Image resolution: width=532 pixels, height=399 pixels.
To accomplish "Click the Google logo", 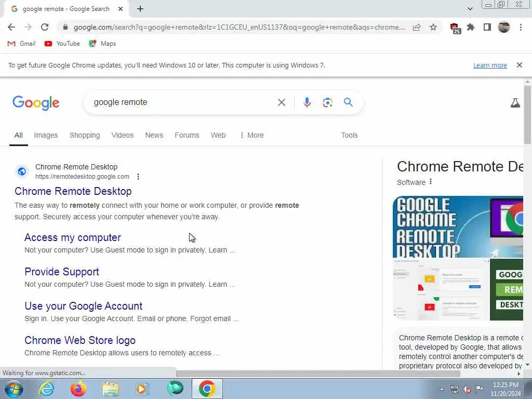I will click(x=36, y=103).
